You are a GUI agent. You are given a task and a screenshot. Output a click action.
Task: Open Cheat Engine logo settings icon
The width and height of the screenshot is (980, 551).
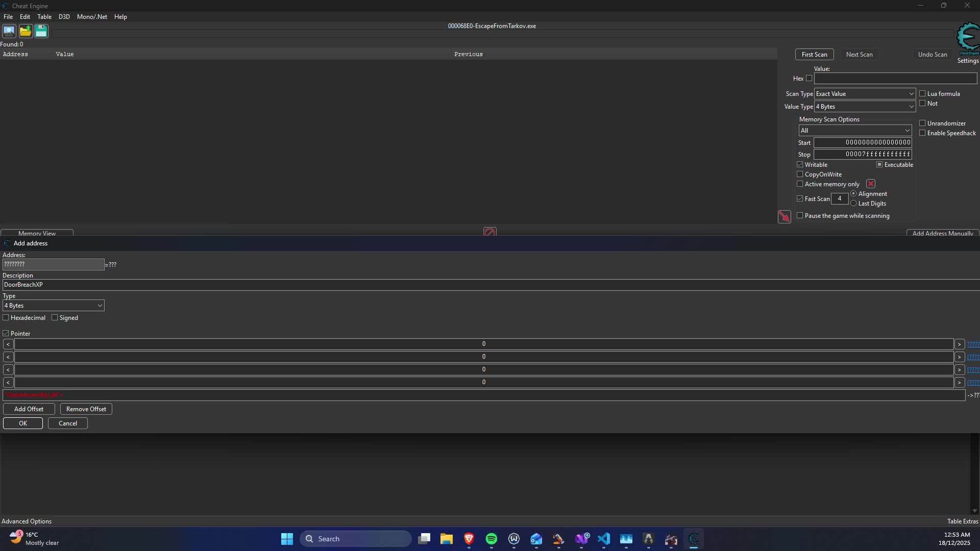(x=968, y=40)
